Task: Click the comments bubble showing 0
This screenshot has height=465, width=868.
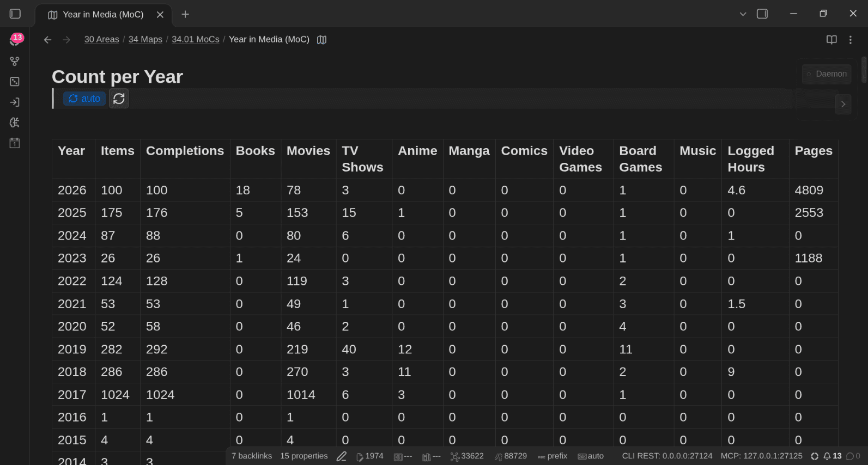Action: click(x=853, y=456)
